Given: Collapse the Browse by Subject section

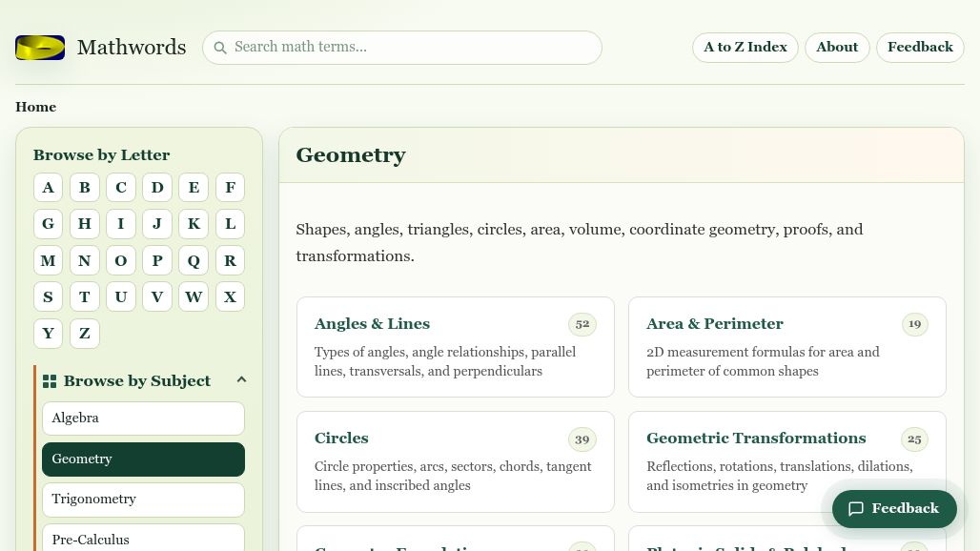Looking at the screenshot, I should [241, 379].
